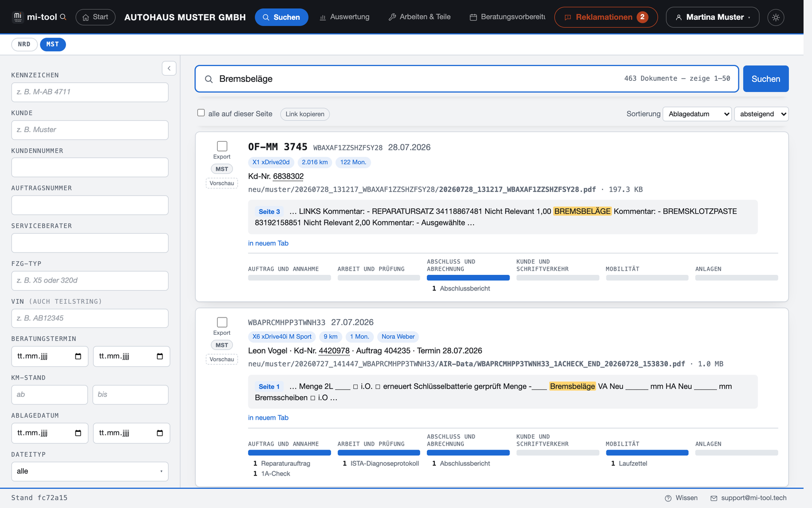Click the VIN input field
The height and width of the screenshot is (508, 812).
point(90,319)
